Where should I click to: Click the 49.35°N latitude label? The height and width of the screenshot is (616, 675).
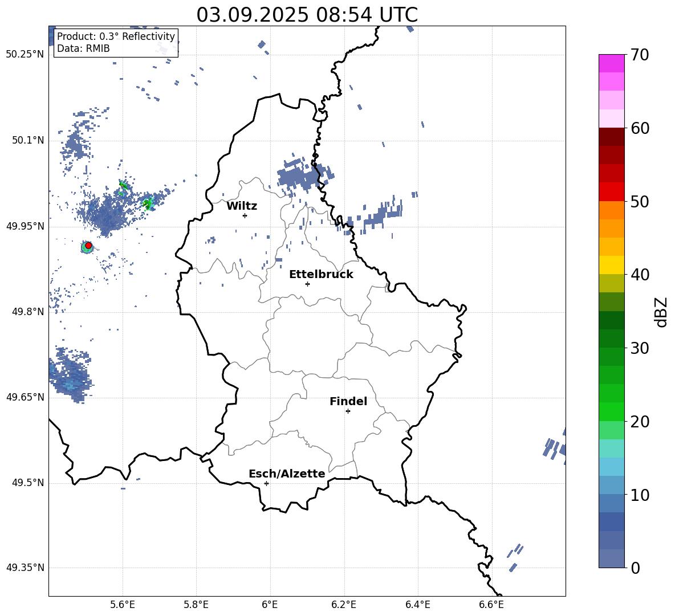[25, 568]
